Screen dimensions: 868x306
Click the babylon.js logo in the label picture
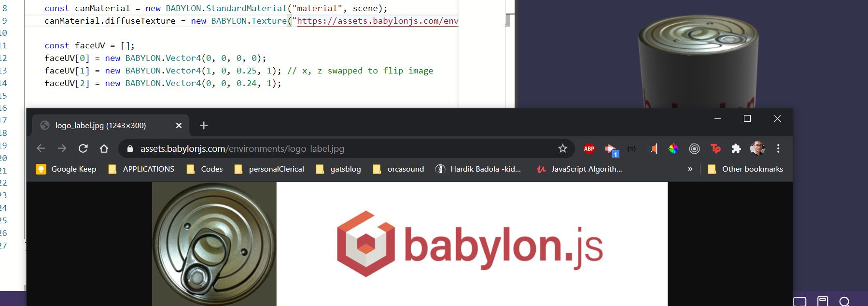tap(470, 244)
